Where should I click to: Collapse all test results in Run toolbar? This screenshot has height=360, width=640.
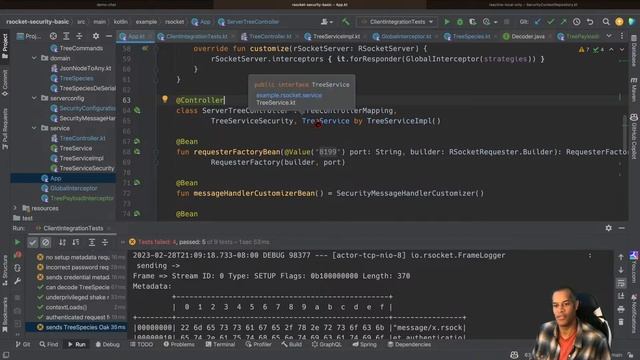pyautogui.click(x=105, y=242)
